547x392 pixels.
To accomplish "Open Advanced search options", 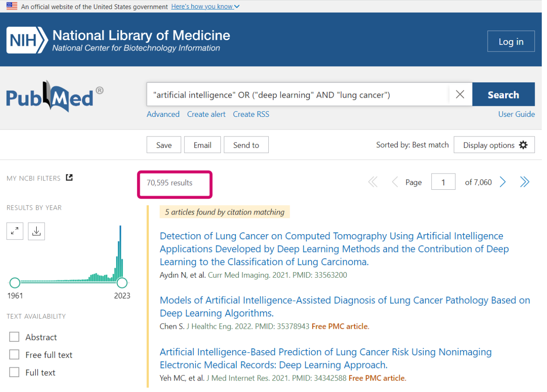I will tap(163, 114).
